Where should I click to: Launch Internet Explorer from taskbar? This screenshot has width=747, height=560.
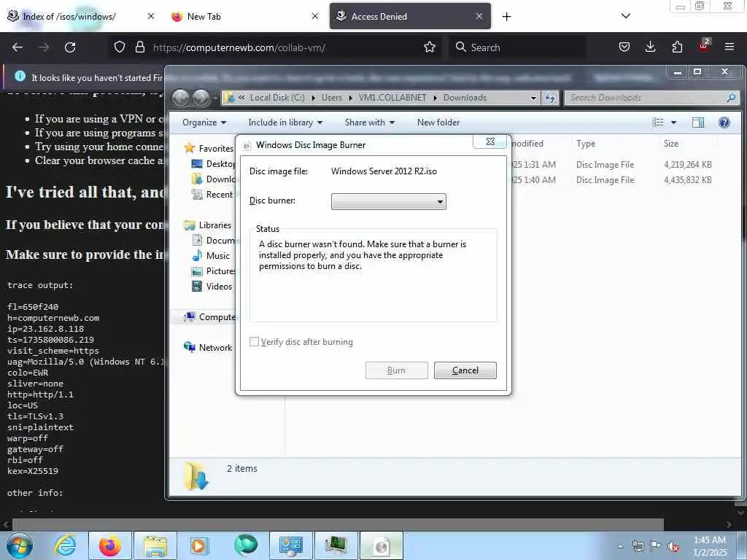64,545
